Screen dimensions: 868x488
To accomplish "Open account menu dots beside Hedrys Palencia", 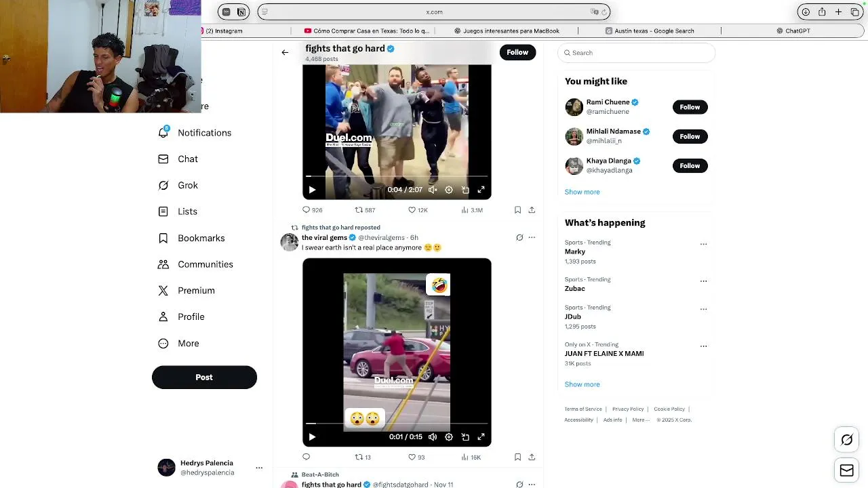I will (x=259, y=468).
